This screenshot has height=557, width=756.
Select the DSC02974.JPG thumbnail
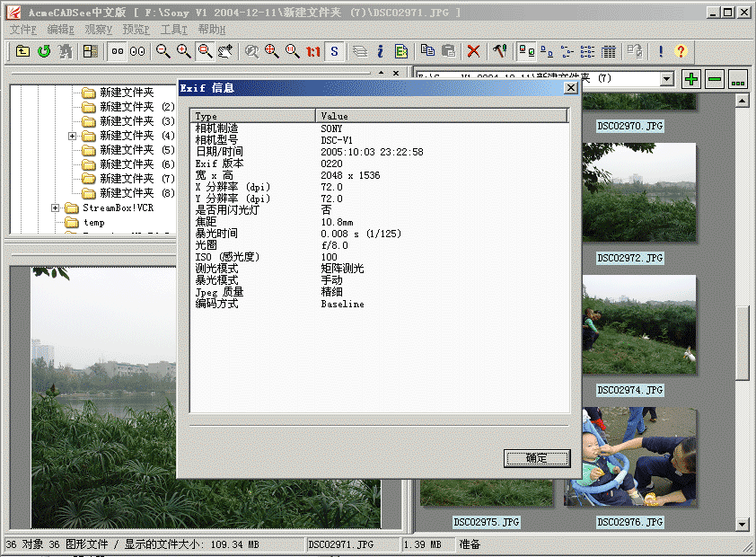(x=639, y=324)
